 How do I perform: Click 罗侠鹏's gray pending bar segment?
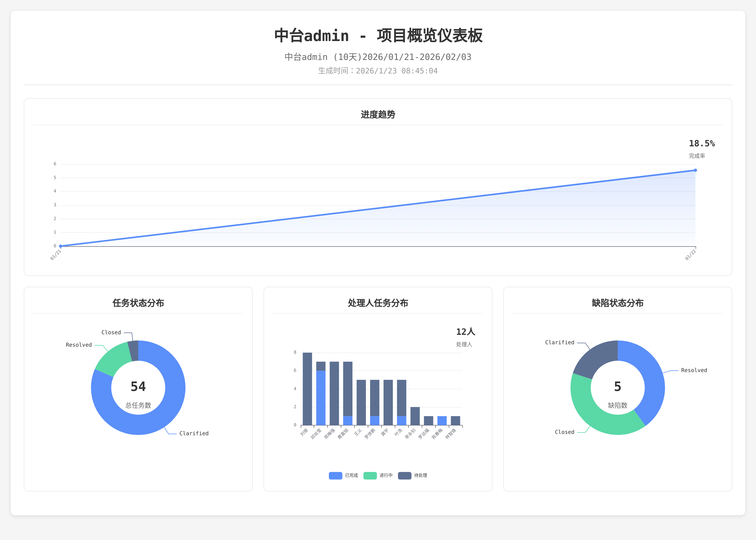point(375,398)
